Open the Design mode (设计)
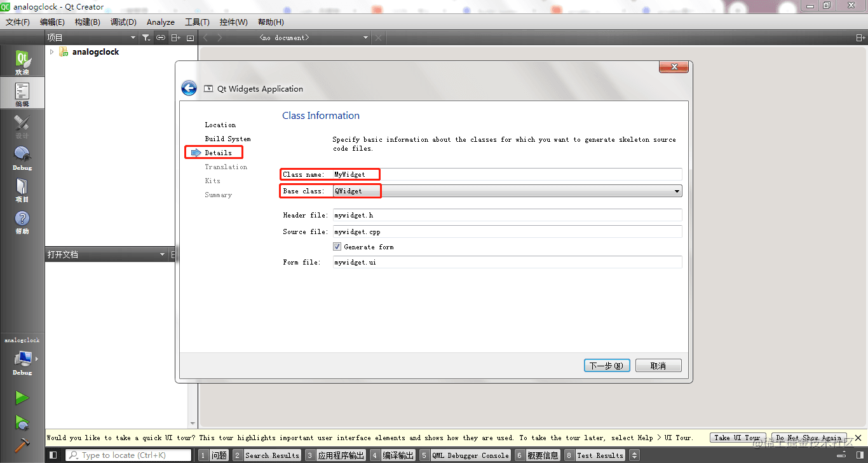The width and height of the screenshot is (868, 463). [22, 126]
